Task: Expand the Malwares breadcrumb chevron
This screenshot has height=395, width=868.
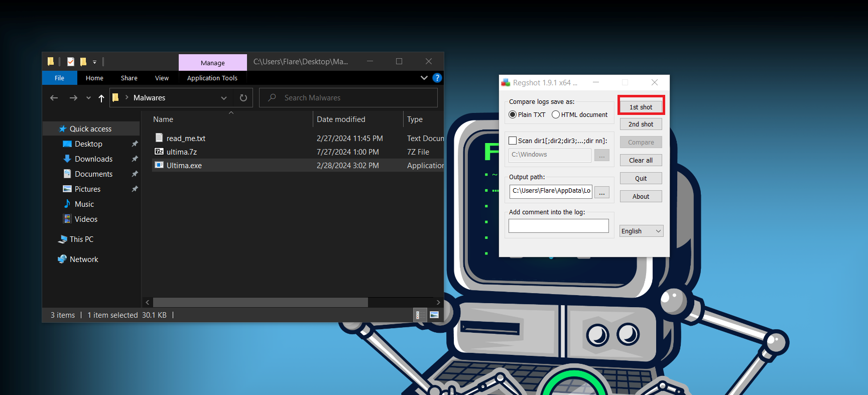Action: tap(127, 97)
